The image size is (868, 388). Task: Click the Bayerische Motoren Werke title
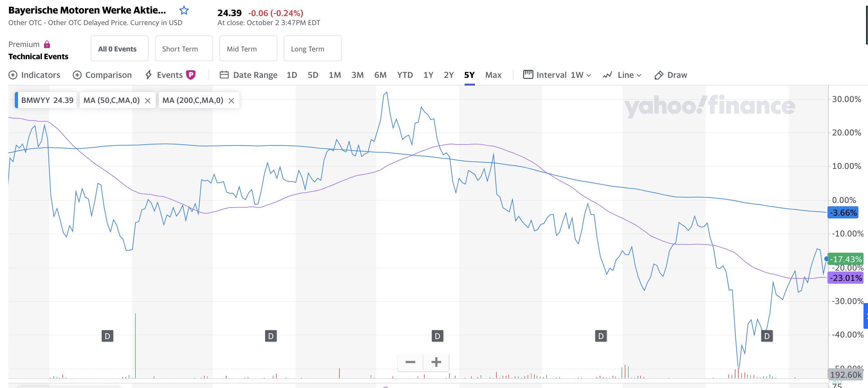(87, 10)
